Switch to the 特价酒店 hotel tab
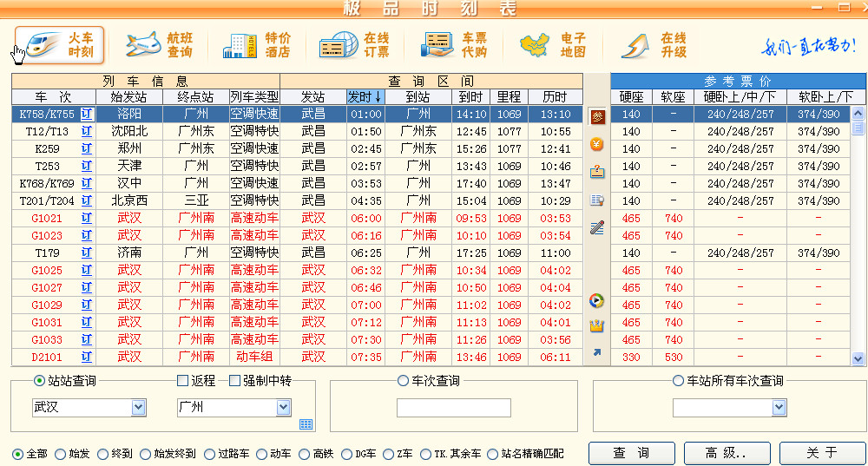 coord(257,45)
